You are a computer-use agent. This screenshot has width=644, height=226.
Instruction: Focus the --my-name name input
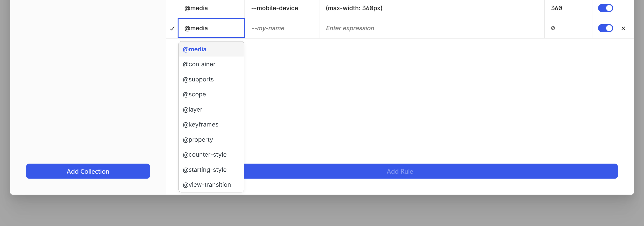coord(282,28)
